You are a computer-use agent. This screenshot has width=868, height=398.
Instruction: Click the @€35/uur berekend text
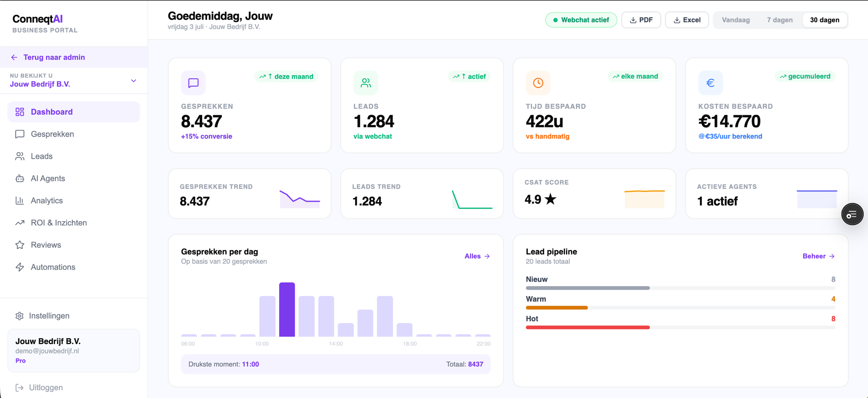(730, 136)
